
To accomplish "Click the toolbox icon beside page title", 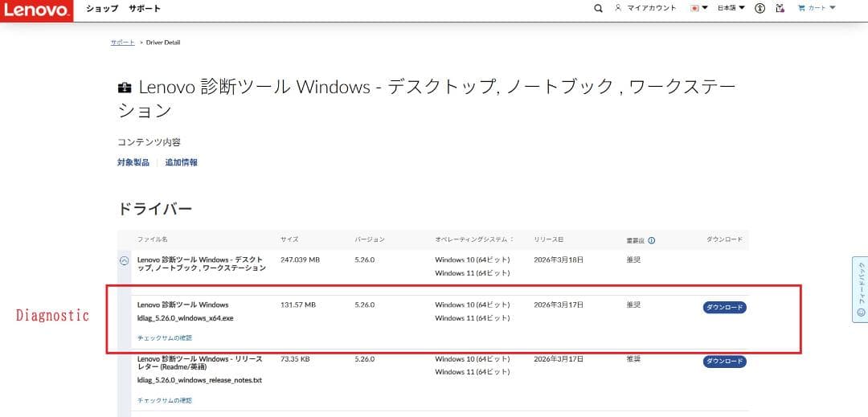I will click(x=125, y=88).
